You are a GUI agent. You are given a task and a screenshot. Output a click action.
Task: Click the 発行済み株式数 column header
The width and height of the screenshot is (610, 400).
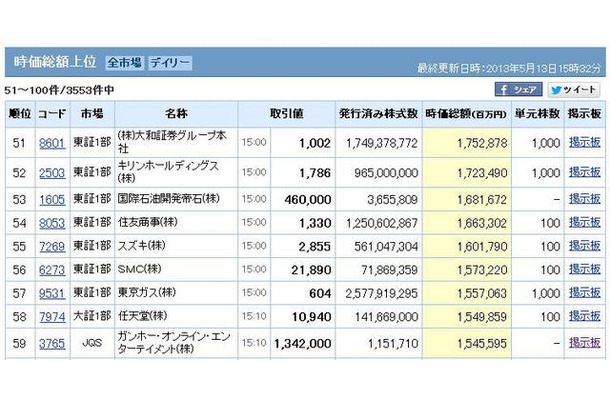click(x=379, y=114)
